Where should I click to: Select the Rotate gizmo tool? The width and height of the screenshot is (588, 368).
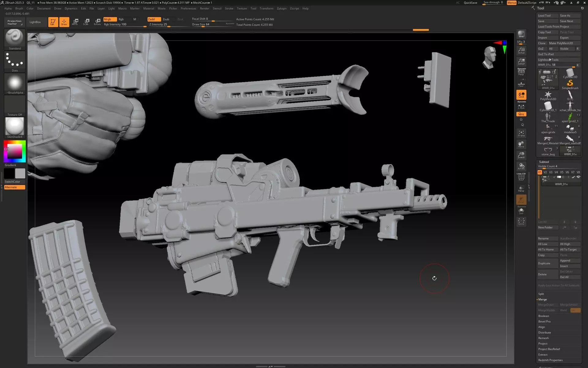pos(97,22)
